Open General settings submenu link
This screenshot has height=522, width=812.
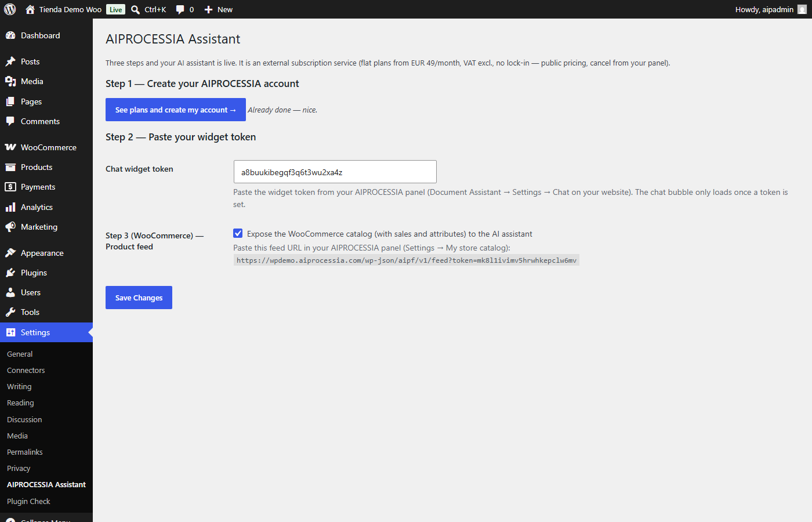click(x=20, y=354)
